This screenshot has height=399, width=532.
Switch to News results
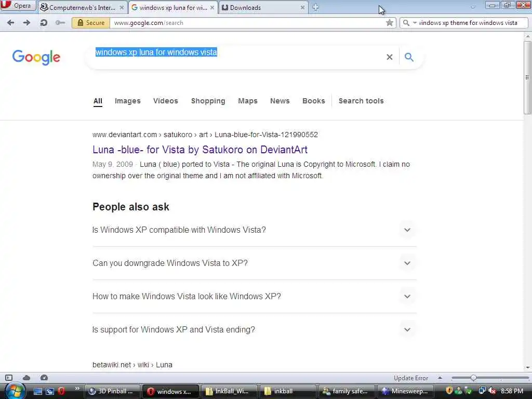click(x=280, y=101)
